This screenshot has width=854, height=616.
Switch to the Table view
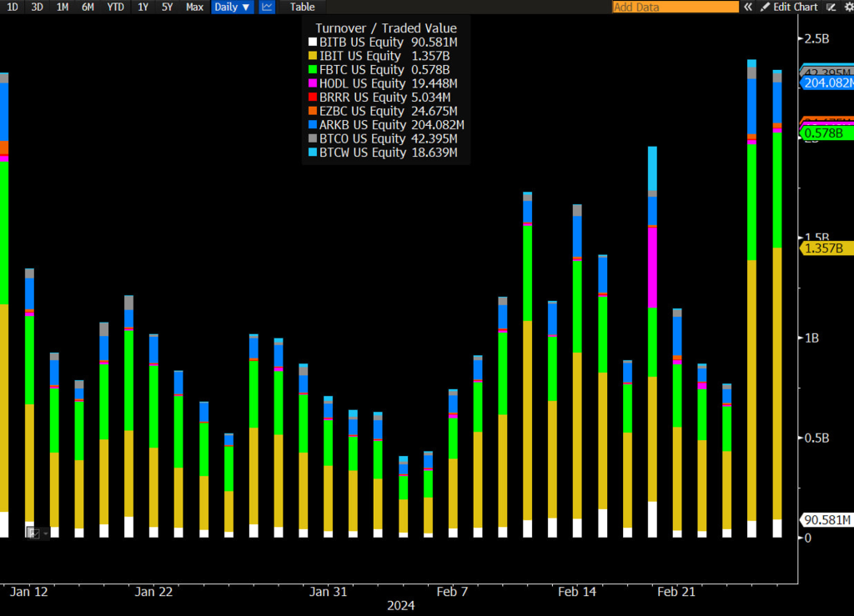point(302,7)
